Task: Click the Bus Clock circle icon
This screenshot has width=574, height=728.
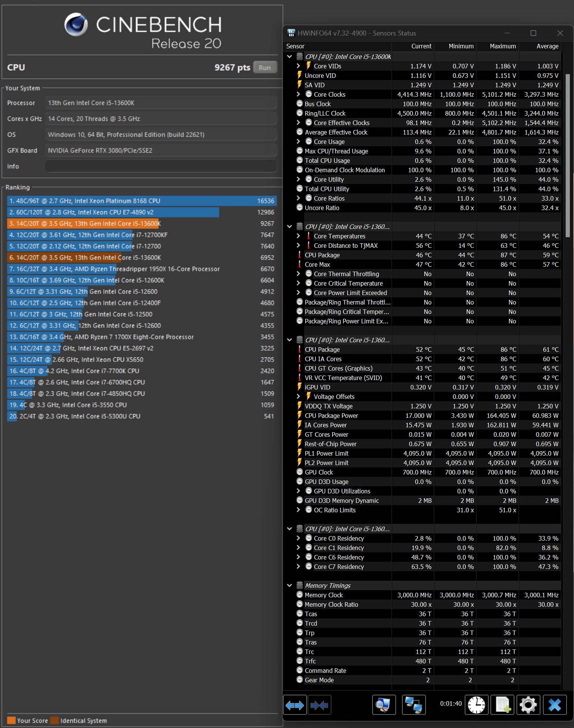Action: (x=300, y=104)
